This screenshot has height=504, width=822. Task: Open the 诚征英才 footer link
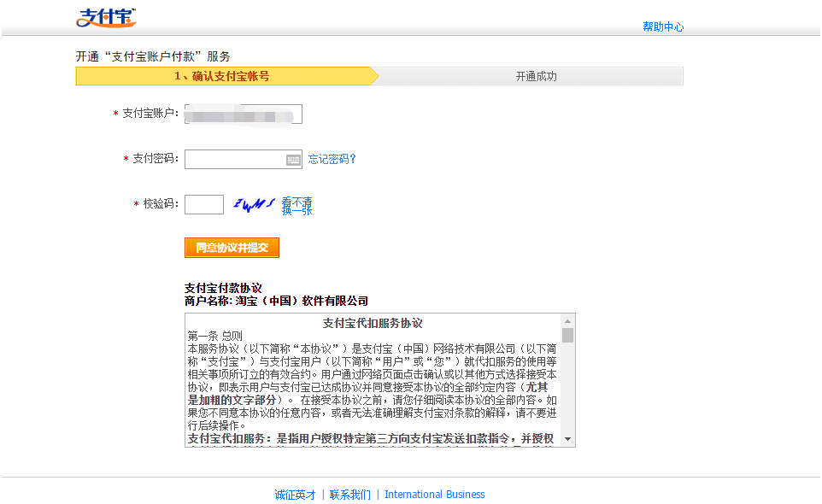pos(295,495)
